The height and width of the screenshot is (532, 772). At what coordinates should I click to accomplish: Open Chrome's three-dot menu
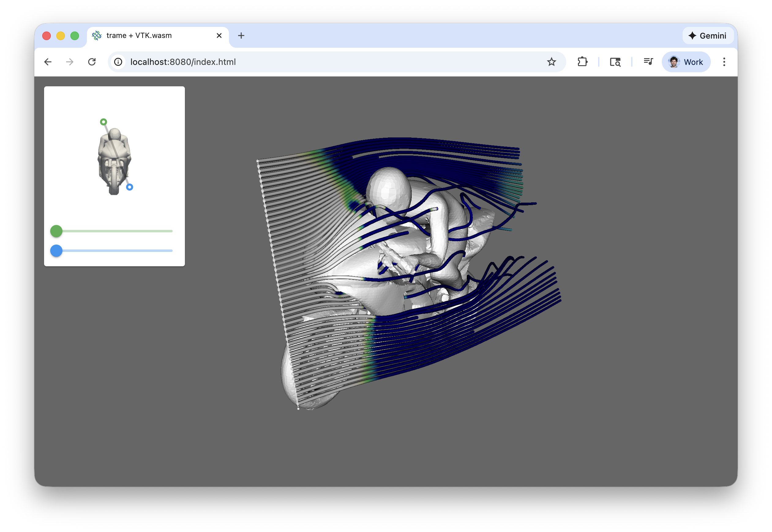click(x=724, y=62)
